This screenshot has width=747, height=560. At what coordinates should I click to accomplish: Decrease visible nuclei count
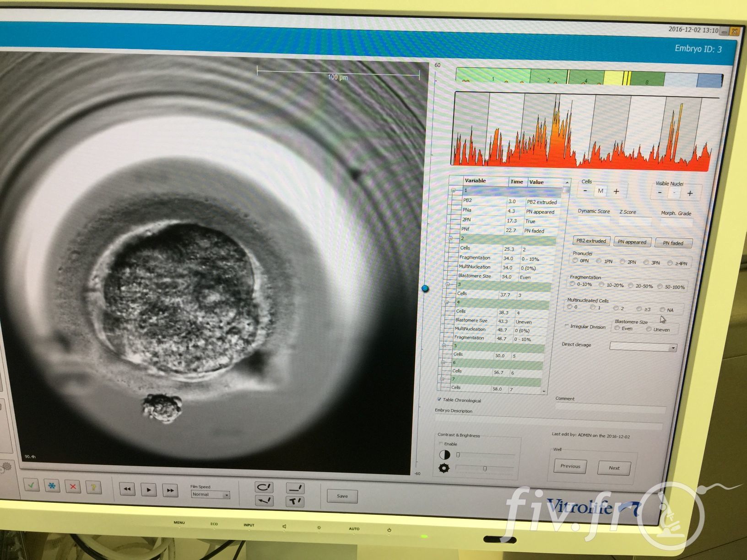coord(660,193)
